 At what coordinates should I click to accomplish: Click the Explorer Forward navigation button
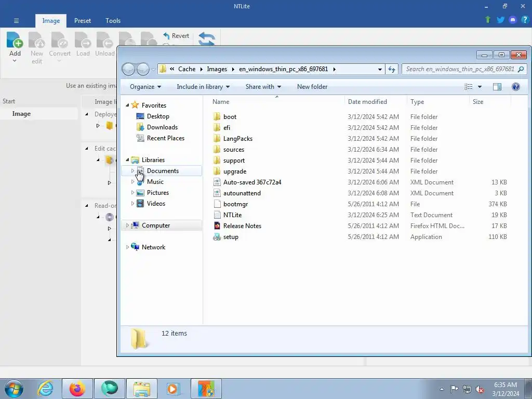click(x=143, y=69)
